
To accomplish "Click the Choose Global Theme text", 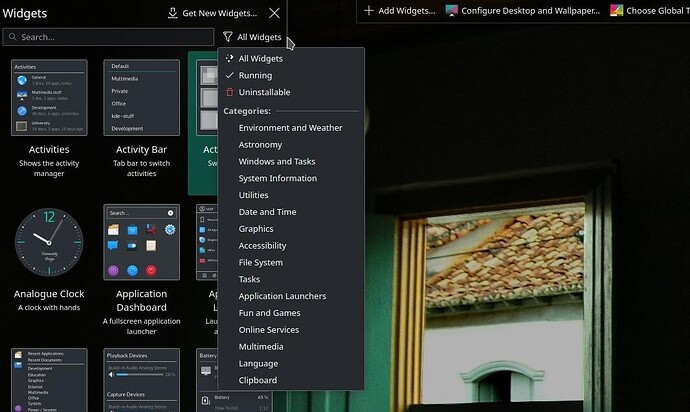I will click(658, 11).
